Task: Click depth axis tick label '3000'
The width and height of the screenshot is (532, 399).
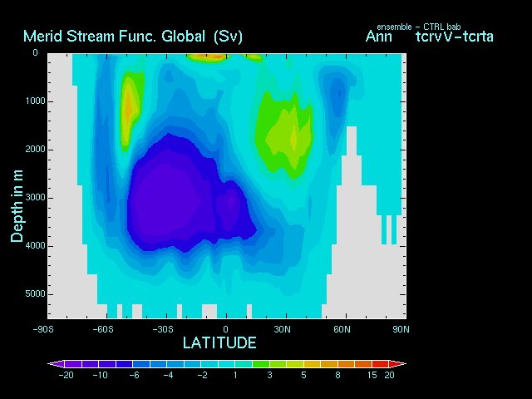Action: (x=35, y=198)
